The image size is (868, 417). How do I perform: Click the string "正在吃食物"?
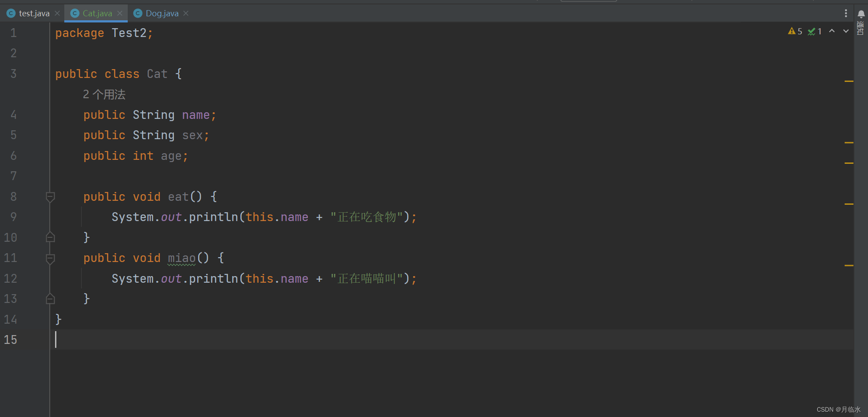(367, 217)
